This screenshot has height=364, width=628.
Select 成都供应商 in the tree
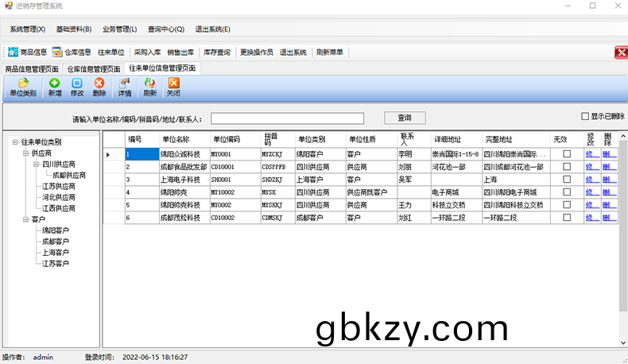tap(69, 175)
